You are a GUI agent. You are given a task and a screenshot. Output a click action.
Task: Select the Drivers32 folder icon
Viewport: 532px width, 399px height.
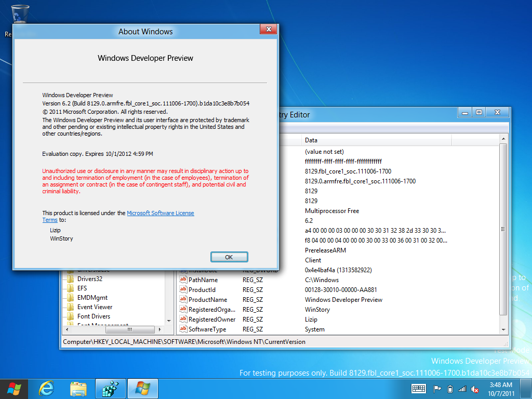71,279
